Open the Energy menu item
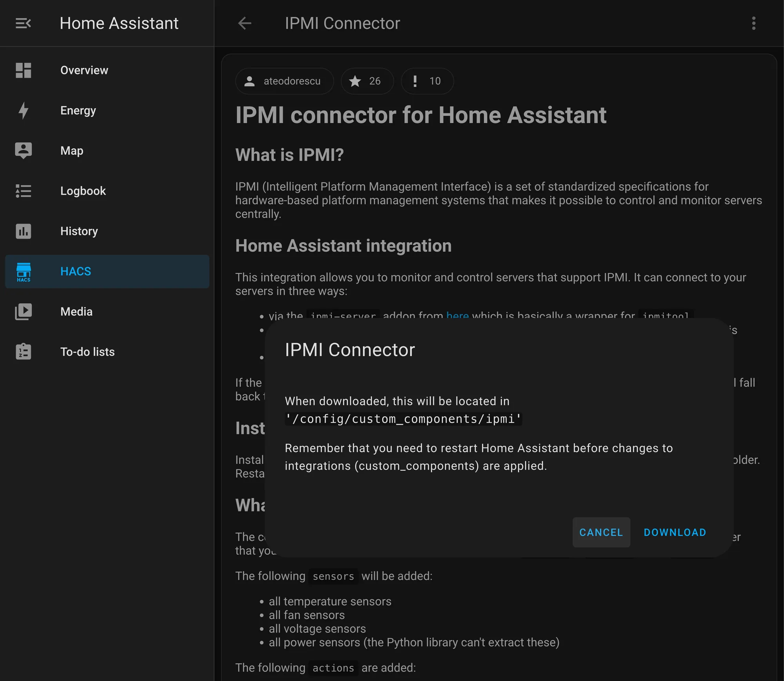 107,111
